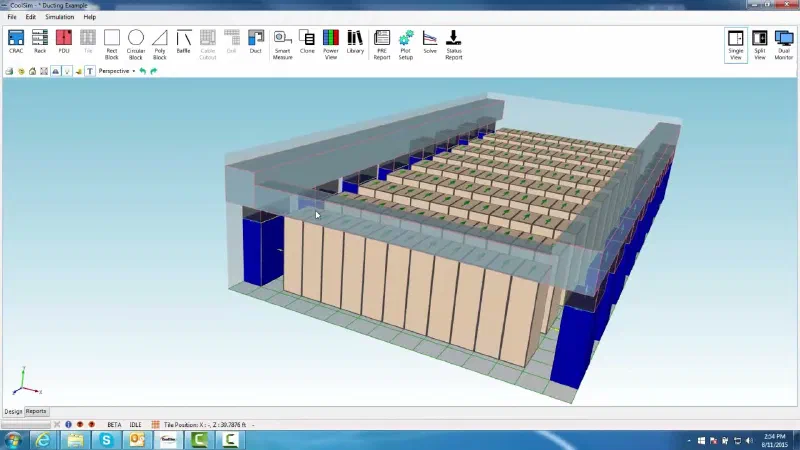The width and height of the screenshot is (800, 450).
Task: Open the Simulation menu
Action: [60, 17]
